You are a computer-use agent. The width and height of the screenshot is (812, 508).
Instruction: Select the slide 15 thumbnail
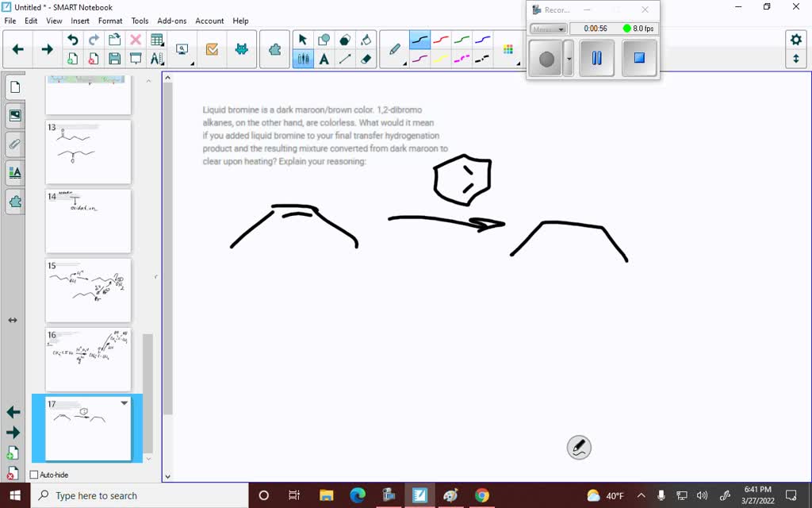pos(88,291)
